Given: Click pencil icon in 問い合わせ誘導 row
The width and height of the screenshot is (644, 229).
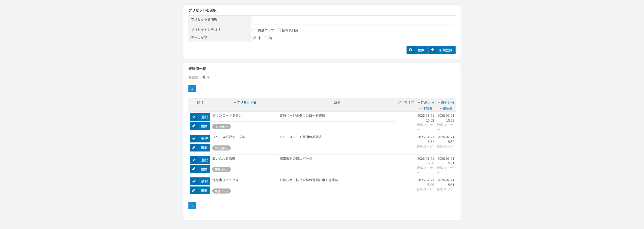Looking at the screenshot, I should coord(194,169).
